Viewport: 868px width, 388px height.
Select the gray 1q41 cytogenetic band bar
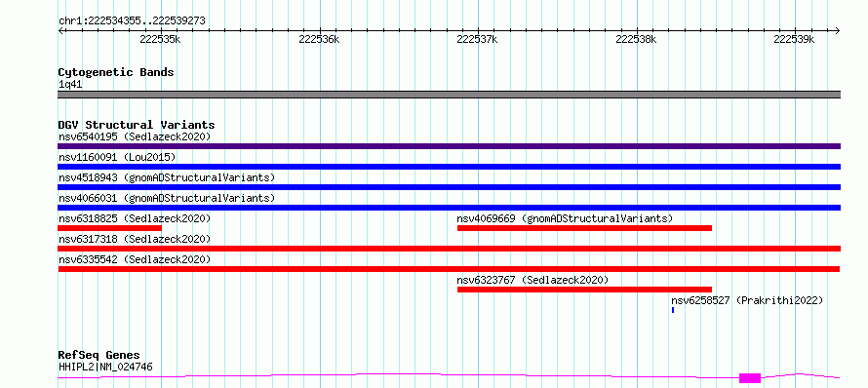449,95
